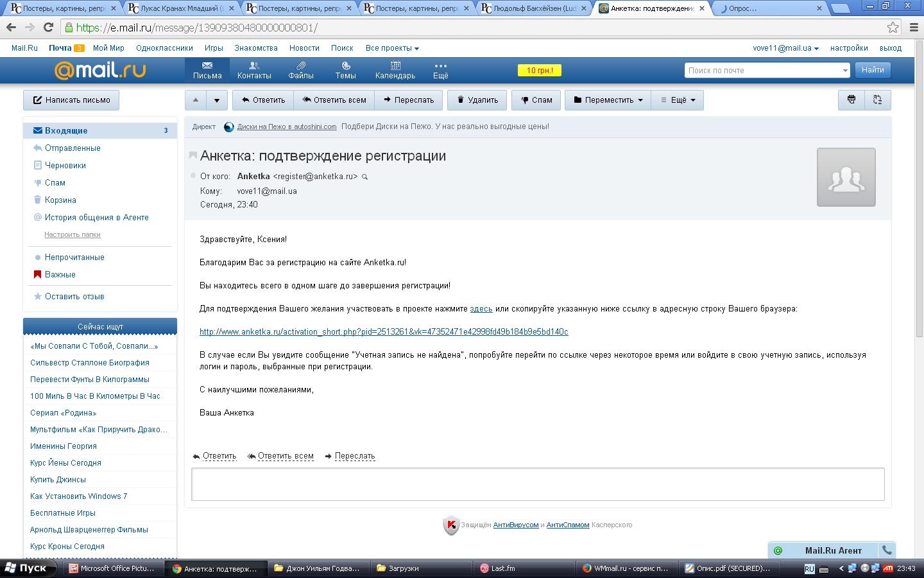Open Корзина folder
This screenshot has width=924, height=578.
[x=60, y=200]
